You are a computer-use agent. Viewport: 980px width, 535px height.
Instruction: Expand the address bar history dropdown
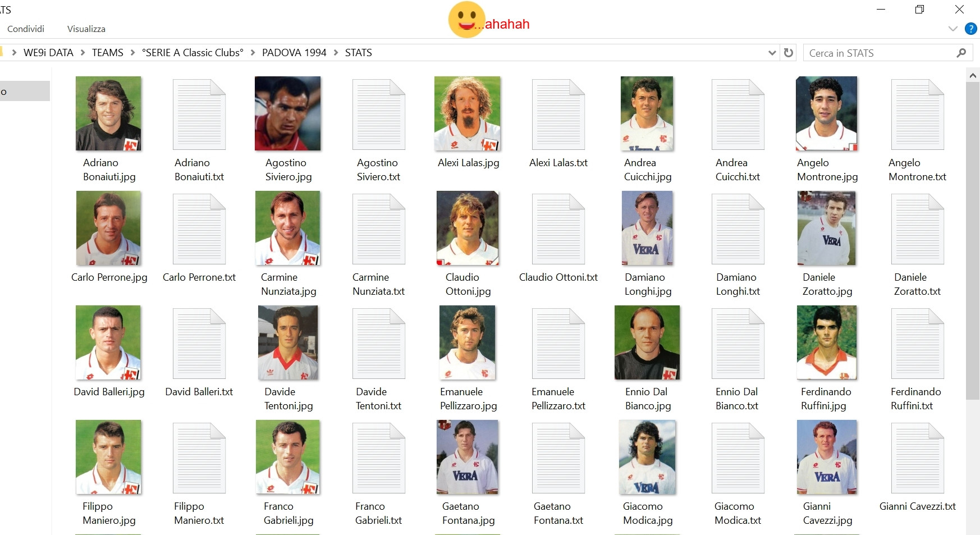(x=772, y=53)
